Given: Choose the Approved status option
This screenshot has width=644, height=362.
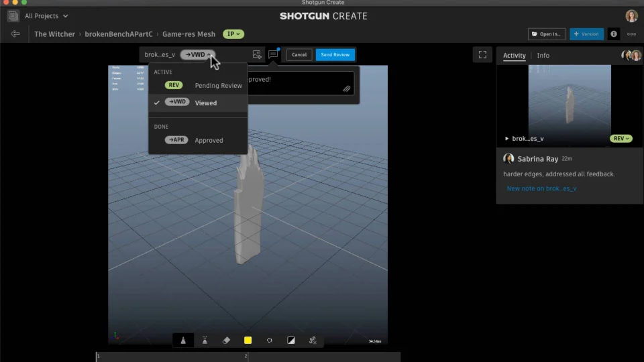Looking at the screenshot, I should (x=198, y=140).
